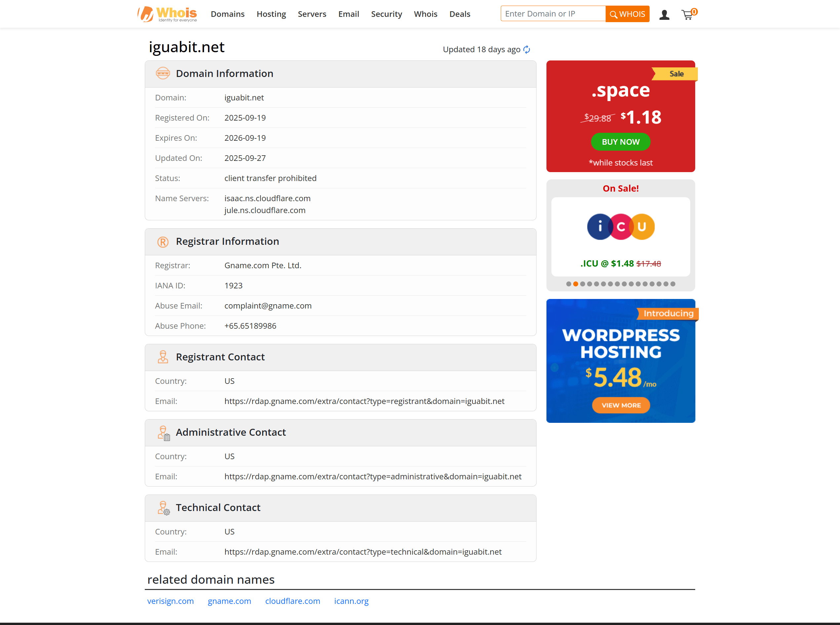Click the abuse phone +65.65189986
This screenshot has width=840, height=625.
(x=250, y=326)
